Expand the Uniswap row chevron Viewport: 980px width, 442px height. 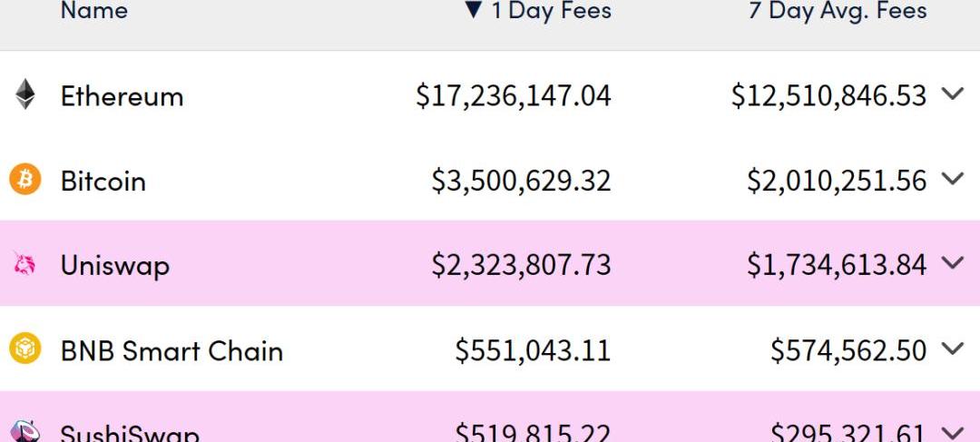(x=952, y=263)
